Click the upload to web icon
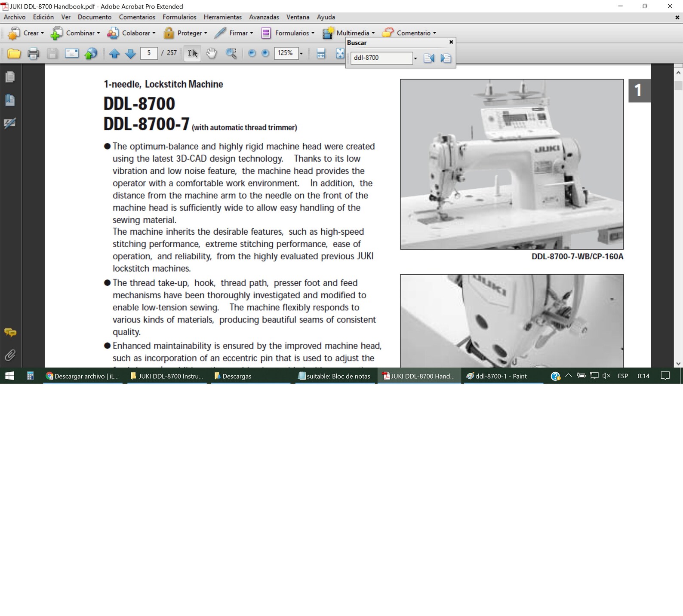Image resolution: width=683 pixels, height=616 pixels. point(91,53)
